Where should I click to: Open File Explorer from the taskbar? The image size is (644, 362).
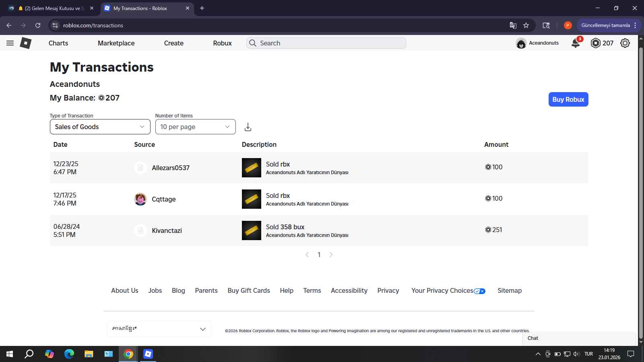[89, 354]
